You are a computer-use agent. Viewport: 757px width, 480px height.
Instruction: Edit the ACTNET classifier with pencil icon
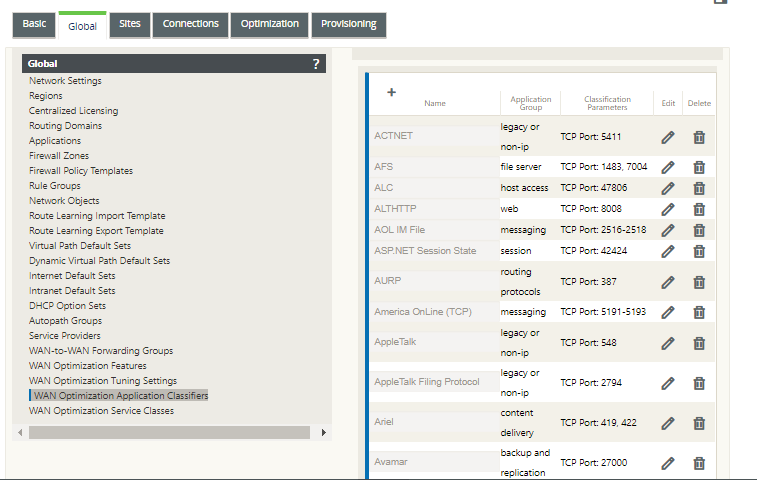(x=668, y=138)
